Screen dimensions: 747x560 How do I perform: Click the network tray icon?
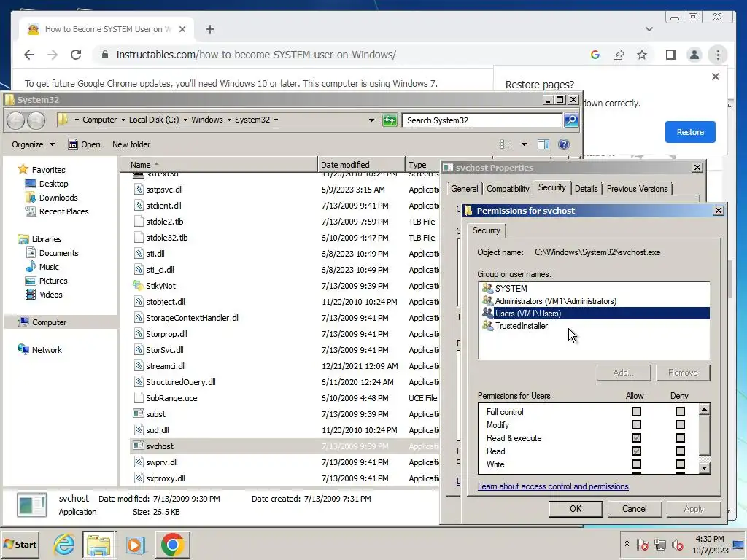coord(659,544)
